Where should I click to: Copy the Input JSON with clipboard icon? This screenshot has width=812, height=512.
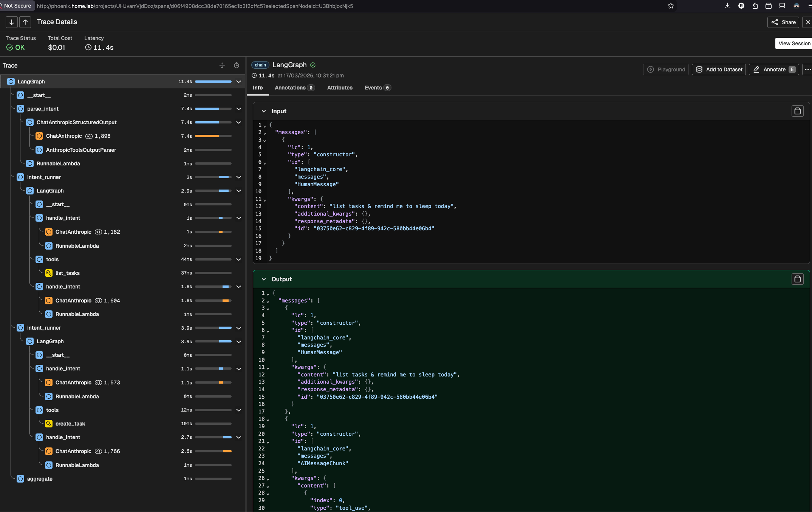(797, 111)
